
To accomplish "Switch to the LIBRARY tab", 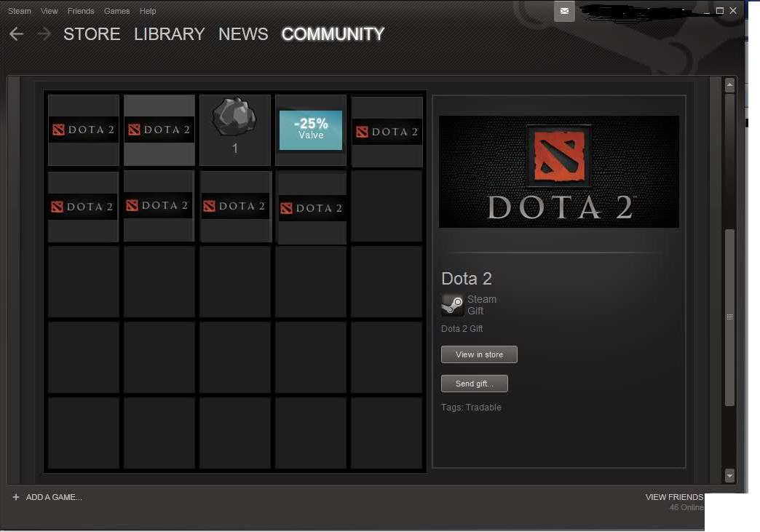I will coord(169,34).
